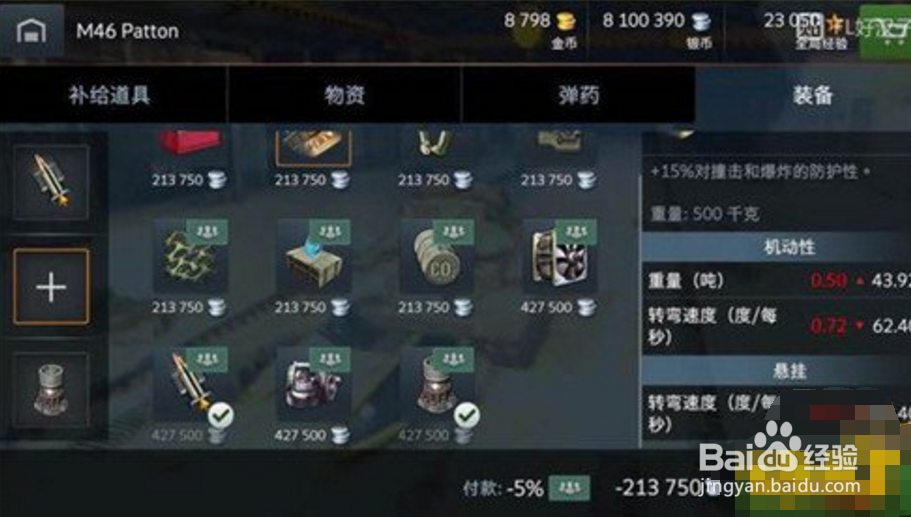
Task: Click the stabilizer in bottom left slot
Action: coord(51,389)
